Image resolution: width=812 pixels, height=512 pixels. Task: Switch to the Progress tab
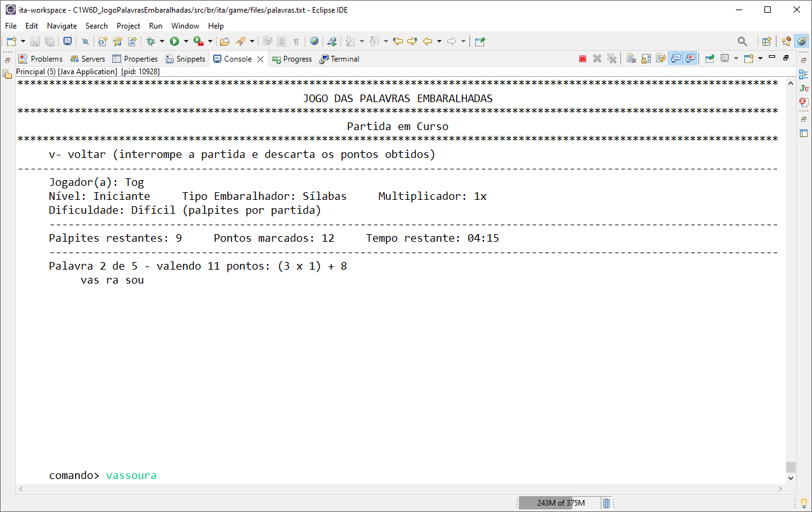click(292, 59)
